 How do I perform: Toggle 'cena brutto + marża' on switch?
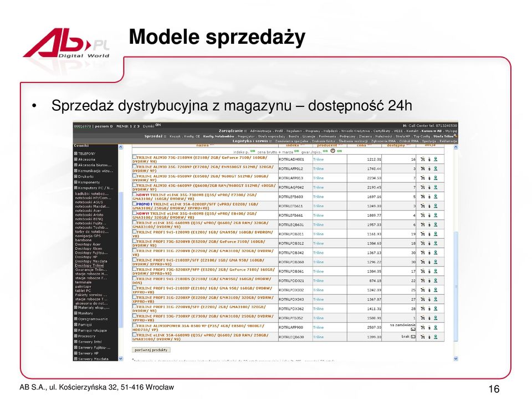click(x=296, y=151)
